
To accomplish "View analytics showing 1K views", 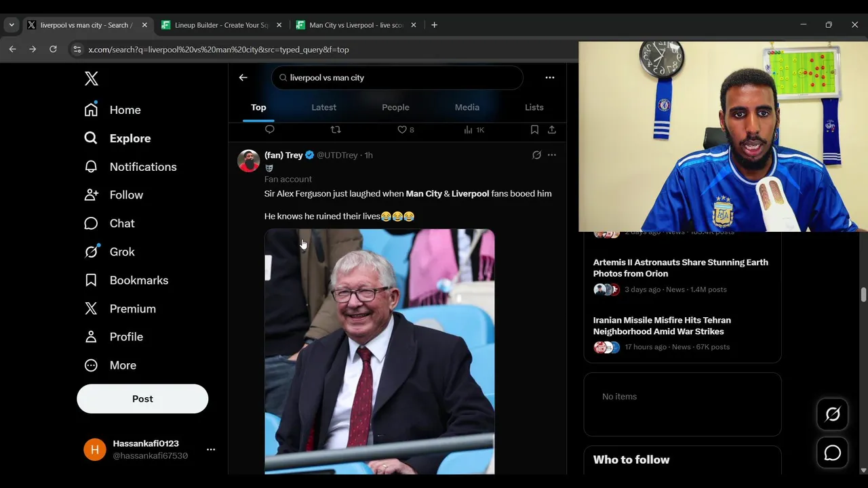I will point(474,129).
